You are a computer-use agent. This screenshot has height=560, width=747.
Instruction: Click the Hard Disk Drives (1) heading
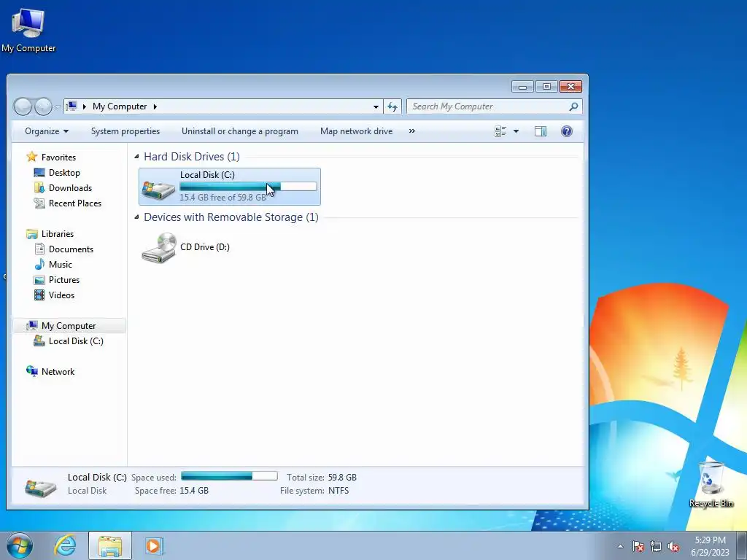(192, 157)
